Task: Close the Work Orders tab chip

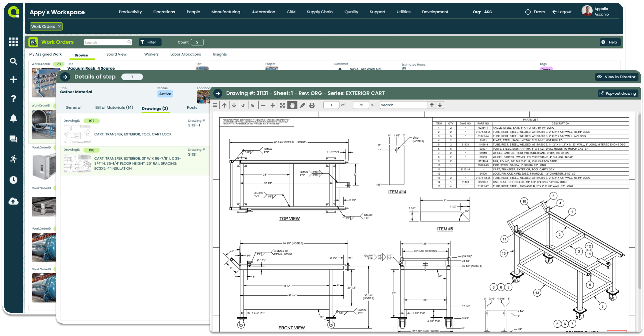Action: [x=59, y=26]
